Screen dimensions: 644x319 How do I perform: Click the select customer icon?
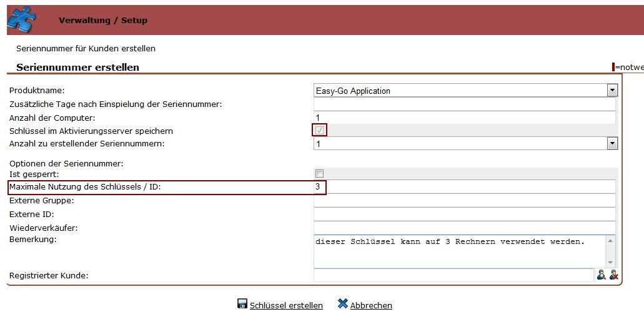click(601, 275)
